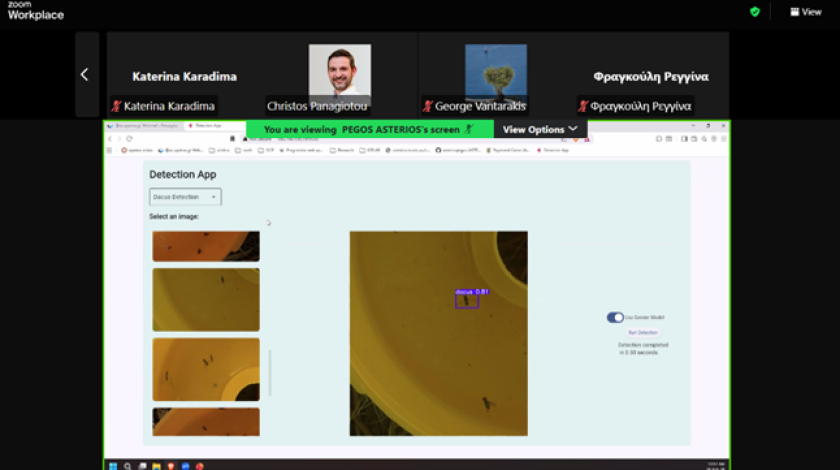Click the browser back arrow in shared screen
840x470 pixels.
111,138
